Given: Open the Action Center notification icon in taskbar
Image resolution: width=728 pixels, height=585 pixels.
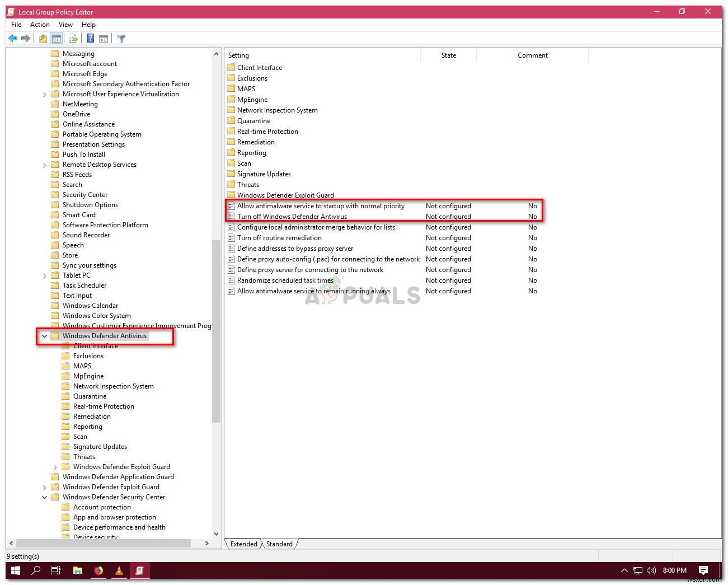Looking at the screenshot, I should (703, 570).
